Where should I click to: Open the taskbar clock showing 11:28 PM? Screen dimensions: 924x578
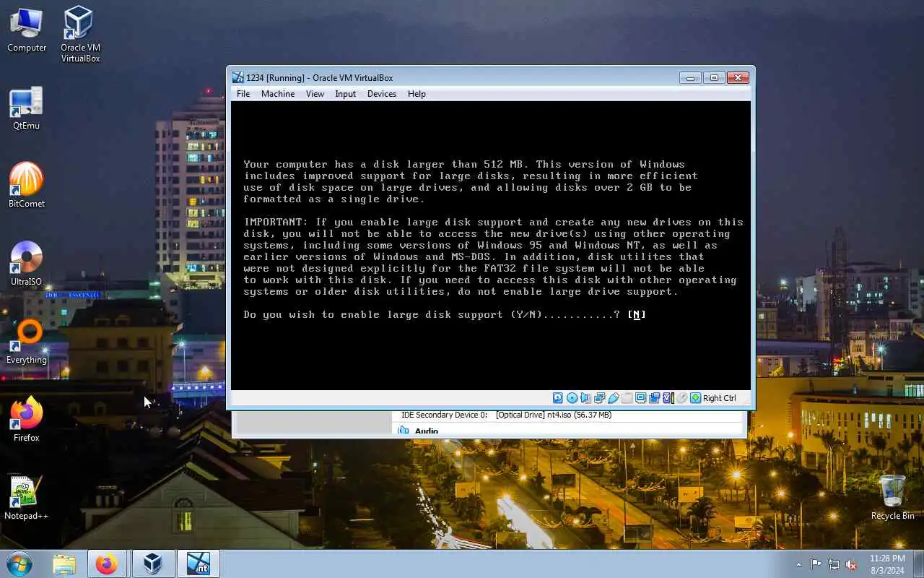coord(887,564)
